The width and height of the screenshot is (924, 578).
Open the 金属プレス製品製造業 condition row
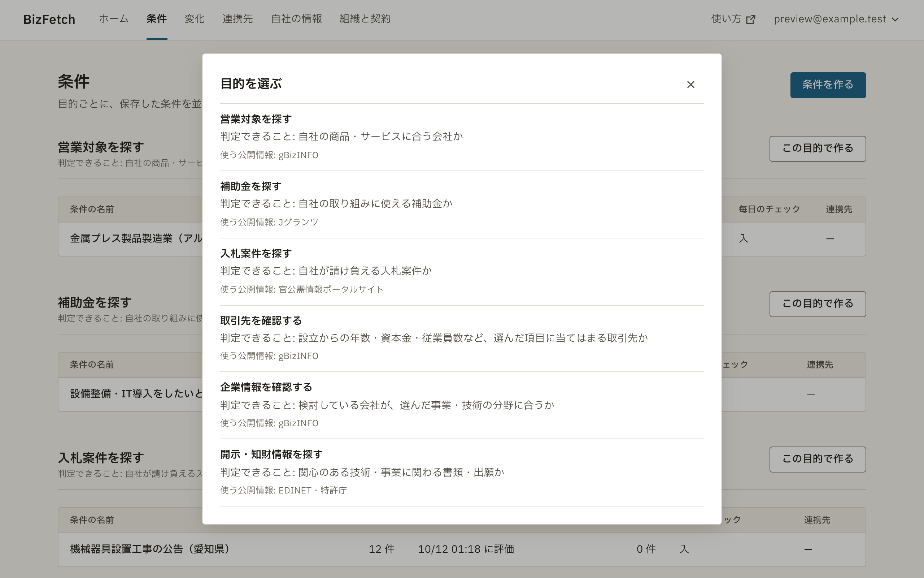click(x=462, y=239)
